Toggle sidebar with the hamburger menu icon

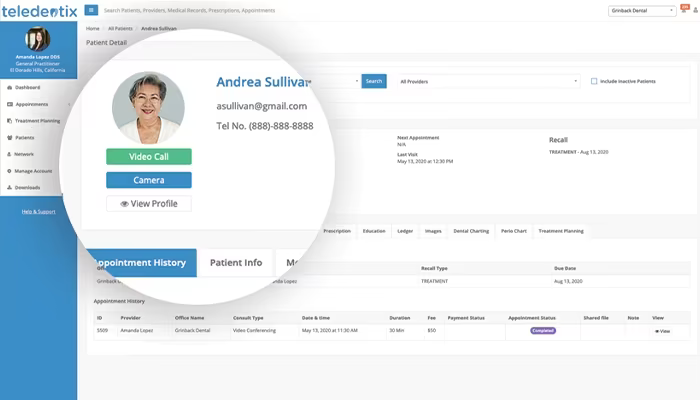click(x=91, y=10)
